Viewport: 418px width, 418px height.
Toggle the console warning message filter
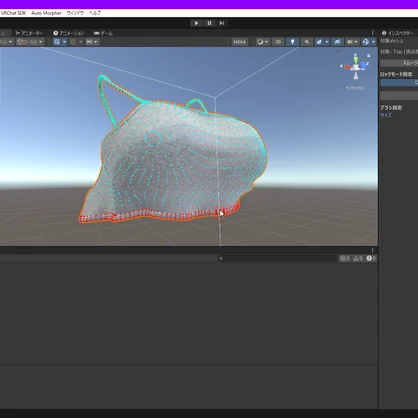[358, 258]
